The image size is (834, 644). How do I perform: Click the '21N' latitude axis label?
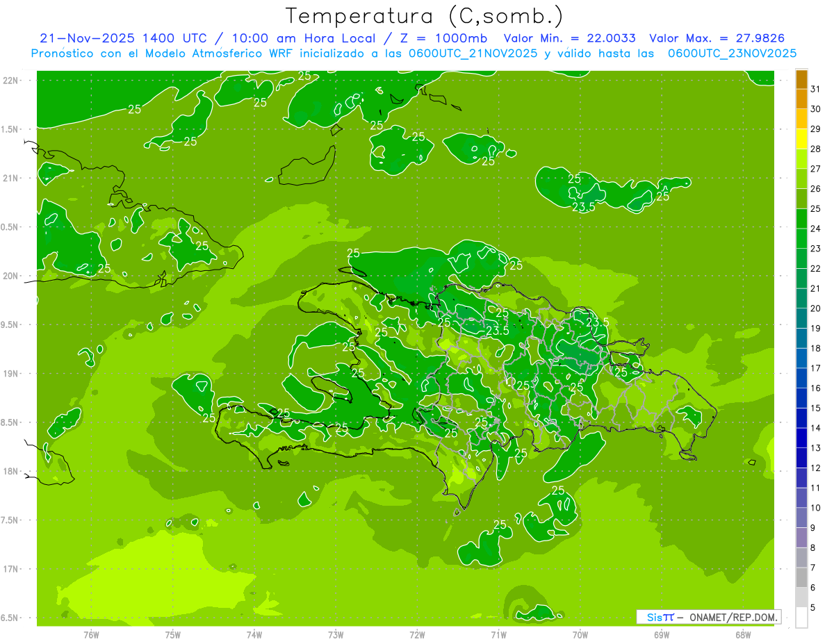click(x=10, y=178)
